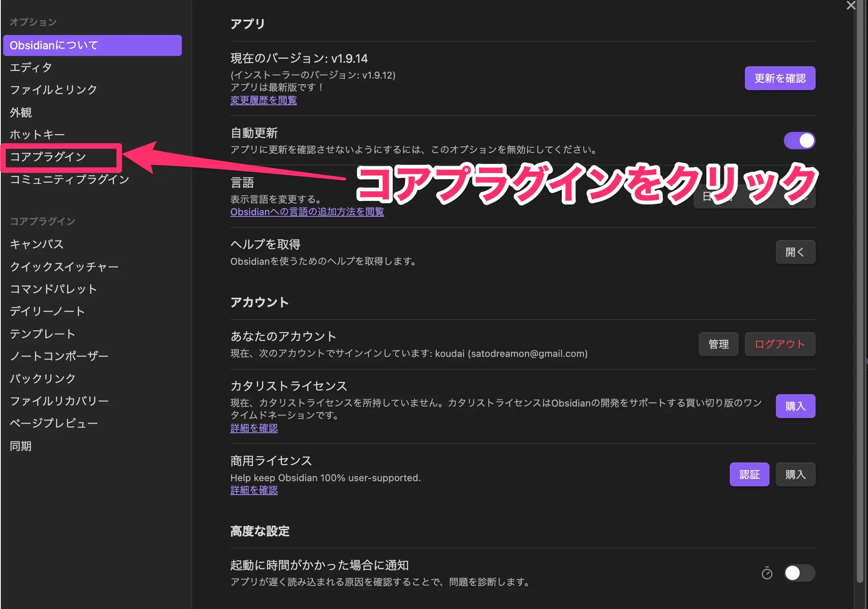Click the アプリは最新版です！ status text
The width and height of the screenshot is (868, 609).
coord(277,87)
